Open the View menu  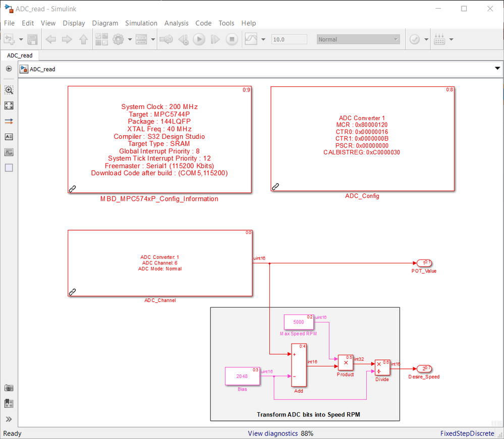(48, 23)
